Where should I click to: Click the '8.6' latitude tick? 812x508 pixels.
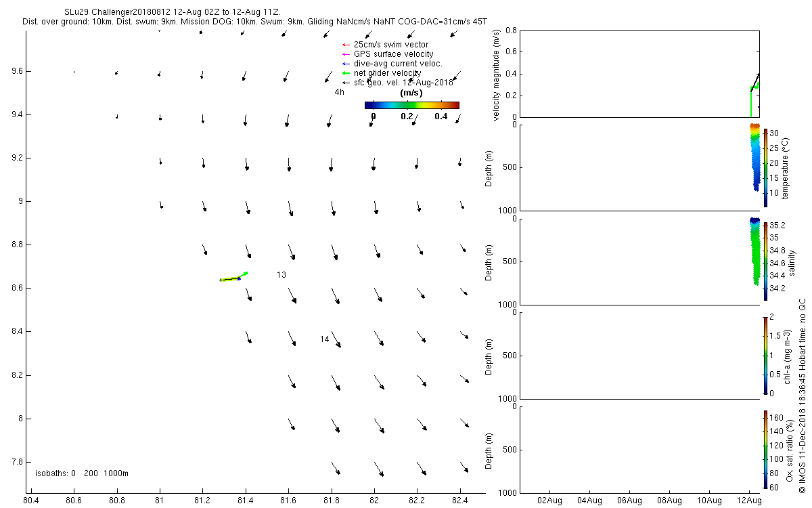pos(17,288)
